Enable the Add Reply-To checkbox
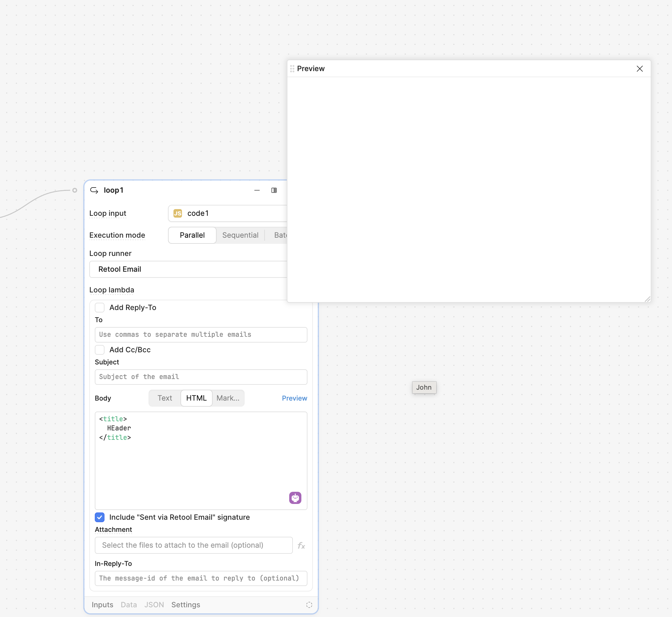Screen dimensions: 672x617 click(100, 308)
